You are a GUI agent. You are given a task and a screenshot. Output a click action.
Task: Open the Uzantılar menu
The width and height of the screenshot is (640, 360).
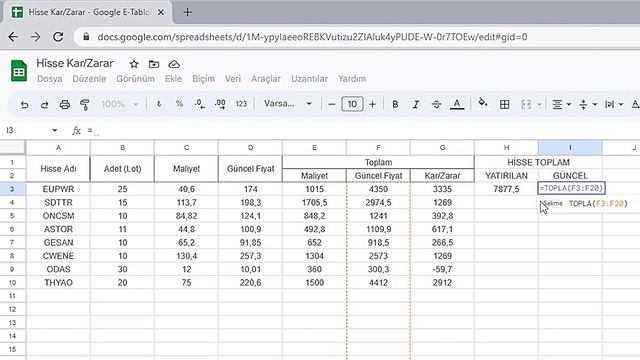[x=309, y=79]
